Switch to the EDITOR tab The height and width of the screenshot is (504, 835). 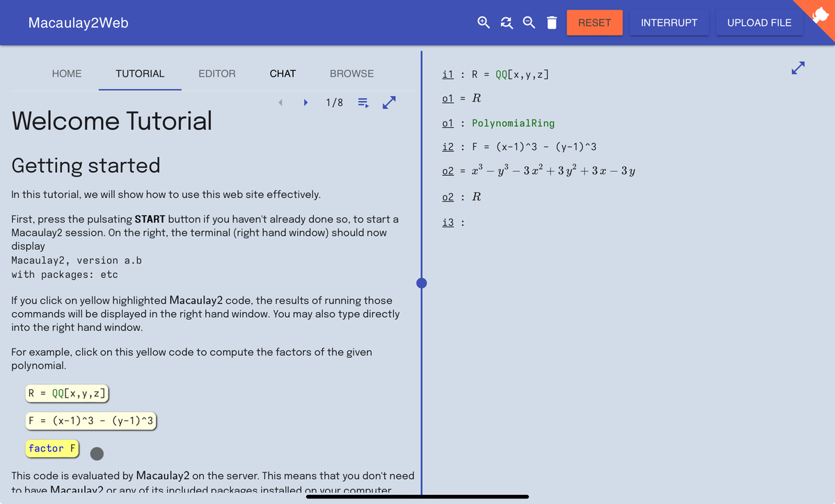(x=216, y=73)
